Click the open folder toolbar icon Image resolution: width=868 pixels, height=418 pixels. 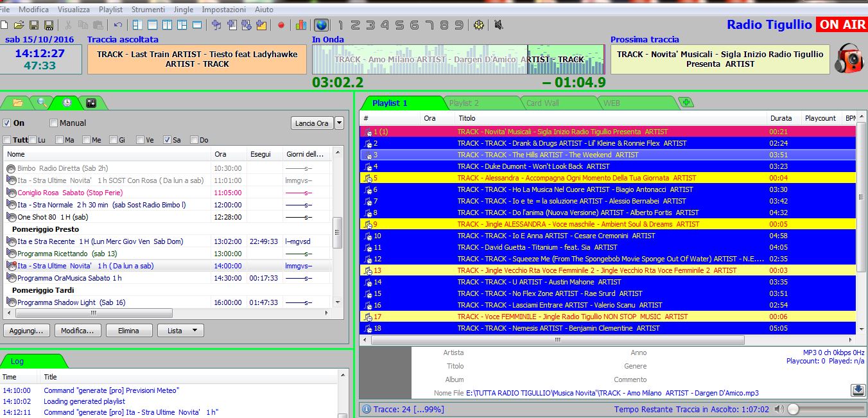pyautogui.click(x=19, y=25)
